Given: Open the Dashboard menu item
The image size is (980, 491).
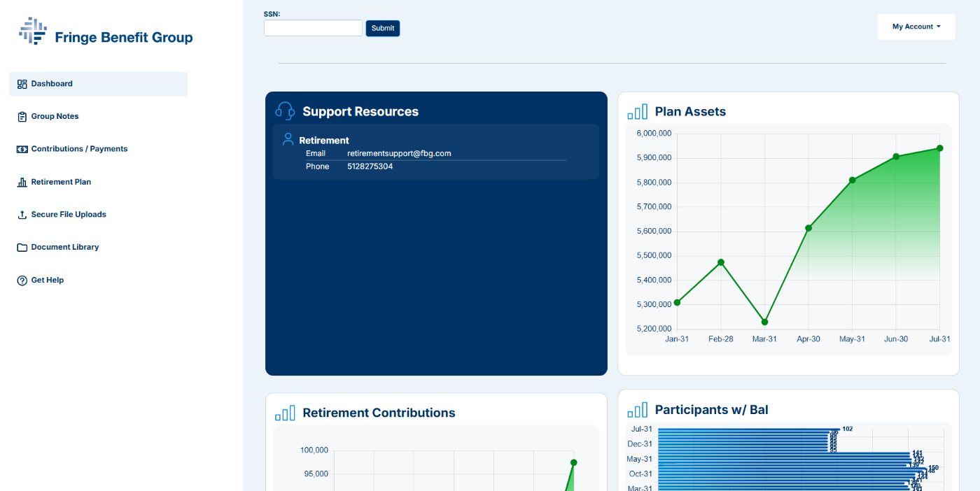Looking at the screenshot, I should point(98,84).
